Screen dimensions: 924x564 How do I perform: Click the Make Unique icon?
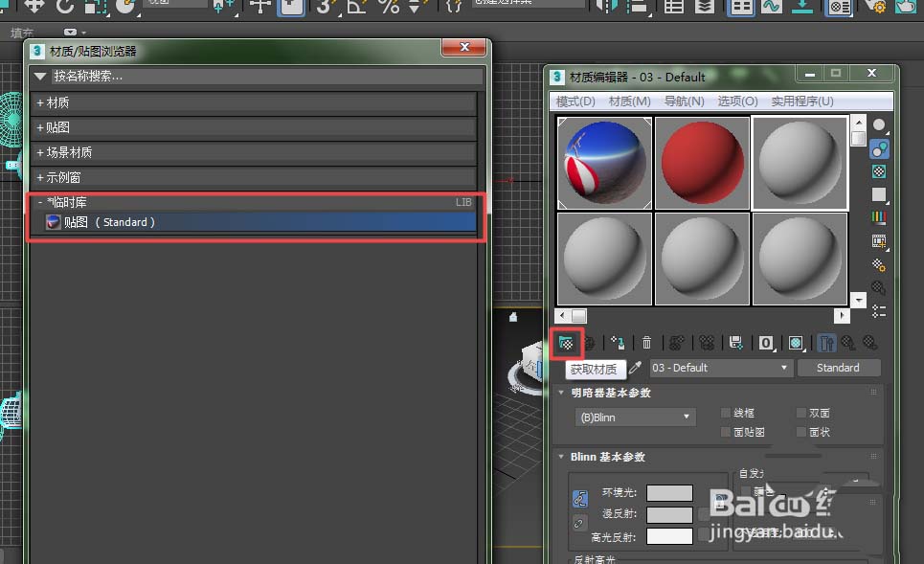[x=707, y=343]
